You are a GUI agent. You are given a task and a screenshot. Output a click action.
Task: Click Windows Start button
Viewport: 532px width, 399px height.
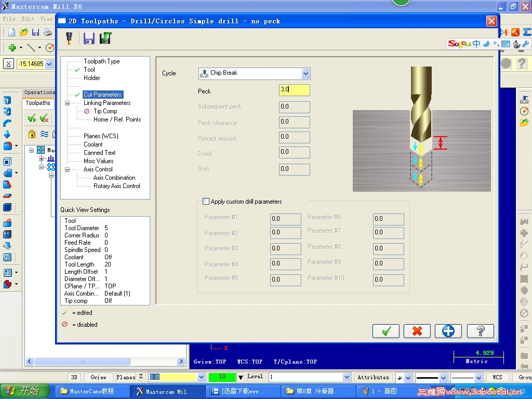(24, 391)
